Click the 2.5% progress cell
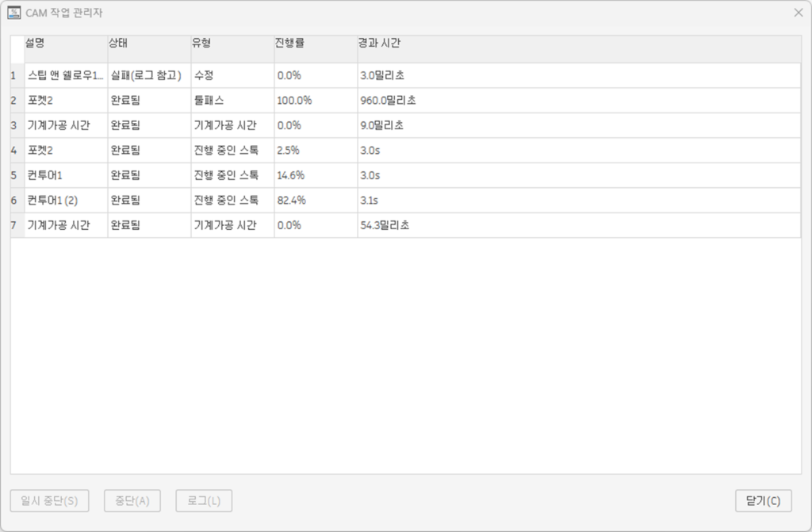Viewport: 812px width, 532px height. (x=316, y=150)
